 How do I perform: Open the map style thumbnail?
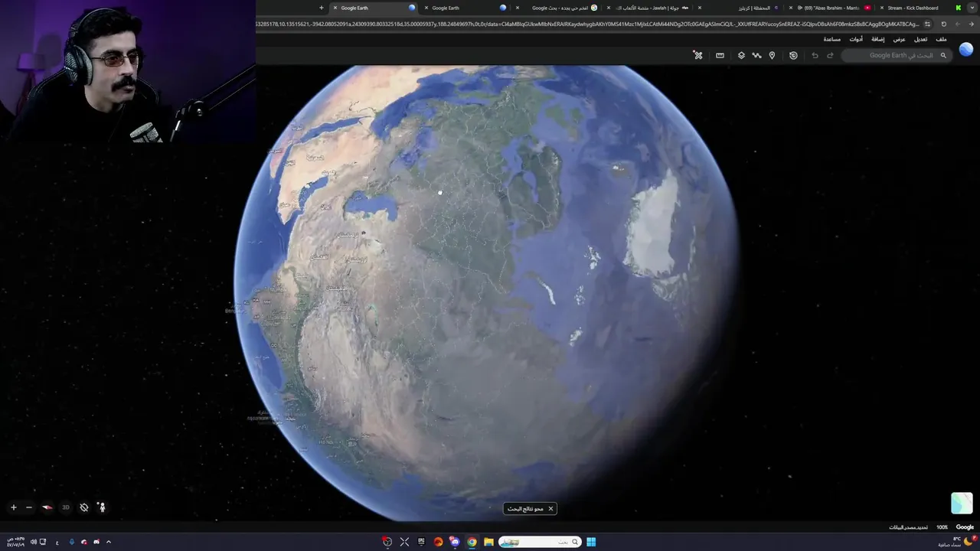click(962, 503)
